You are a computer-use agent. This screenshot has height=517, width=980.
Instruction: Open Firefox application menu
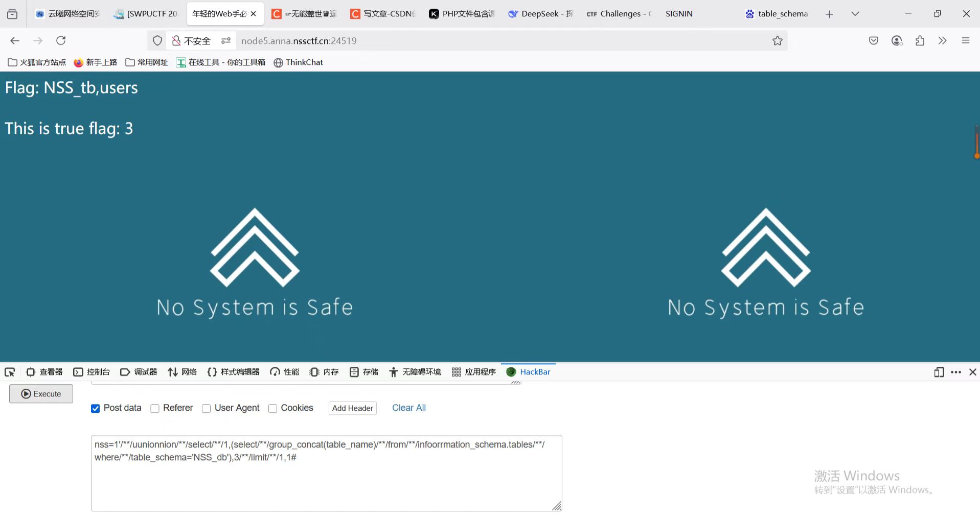pos(965,40)
